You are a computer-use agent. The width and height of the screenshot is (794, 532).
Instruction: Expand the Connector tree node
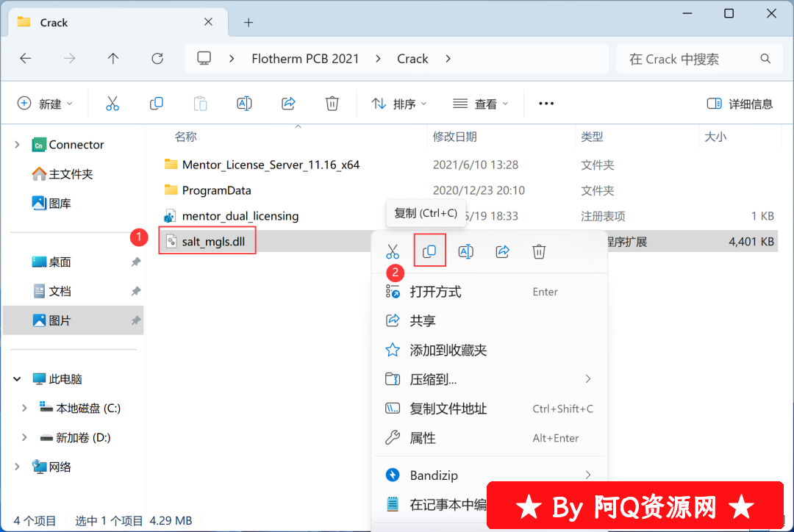click(x=17, y=145)
